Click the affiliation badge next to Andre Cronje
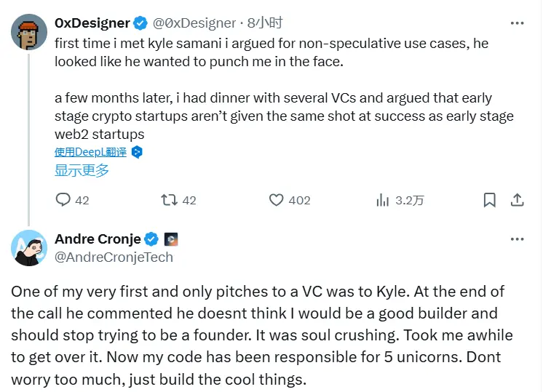Screen dimensions: 543x392 171,239
